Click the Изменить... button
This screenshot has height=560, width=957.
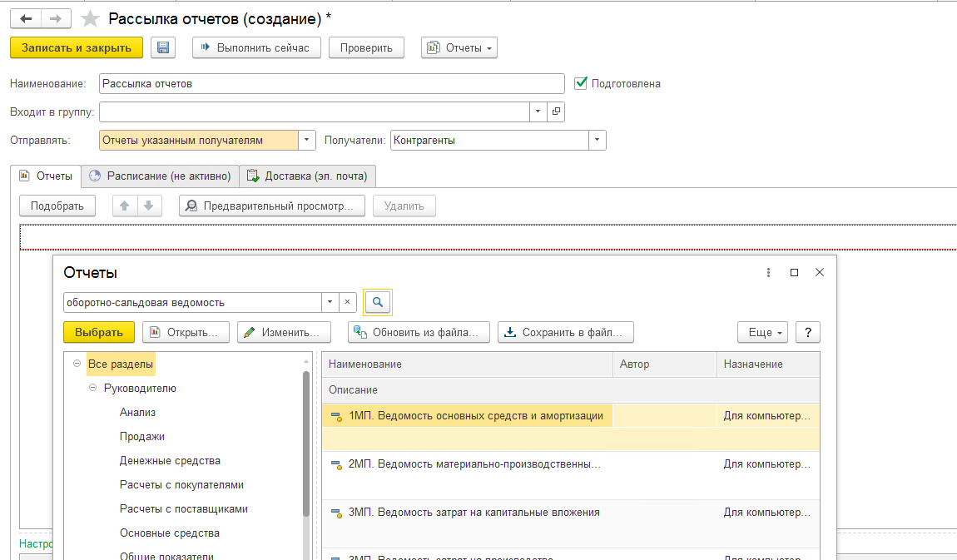[x=284, y=333]
